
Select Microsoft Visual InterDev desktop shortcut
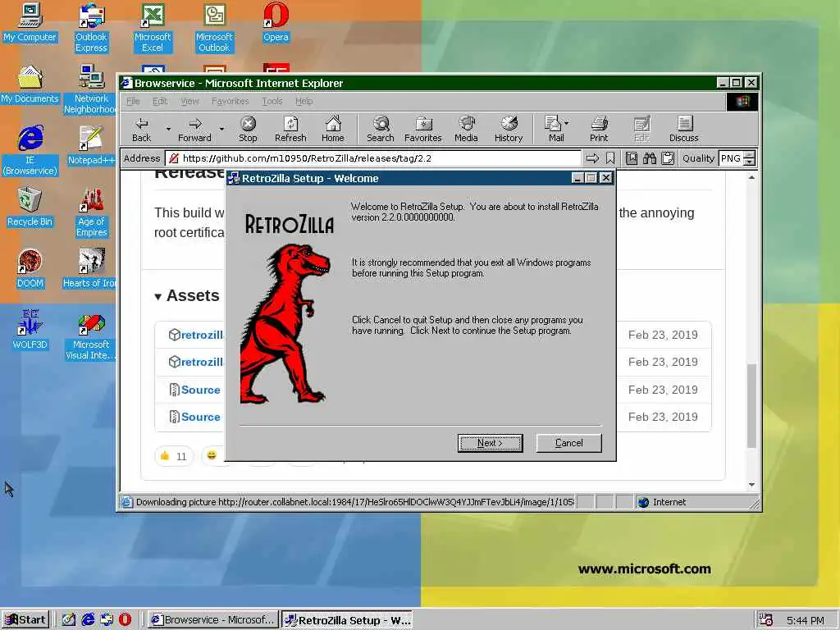[90, 338]
